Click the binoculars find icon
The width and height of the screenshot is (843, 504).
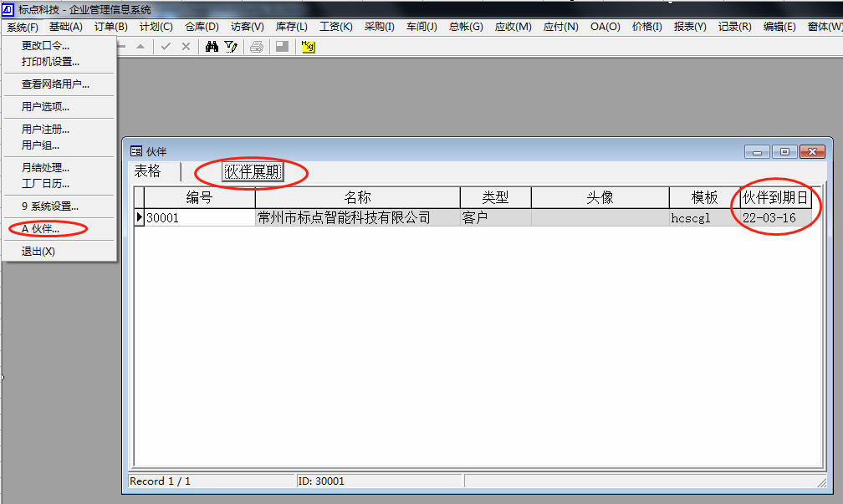[x=212, y=47]
